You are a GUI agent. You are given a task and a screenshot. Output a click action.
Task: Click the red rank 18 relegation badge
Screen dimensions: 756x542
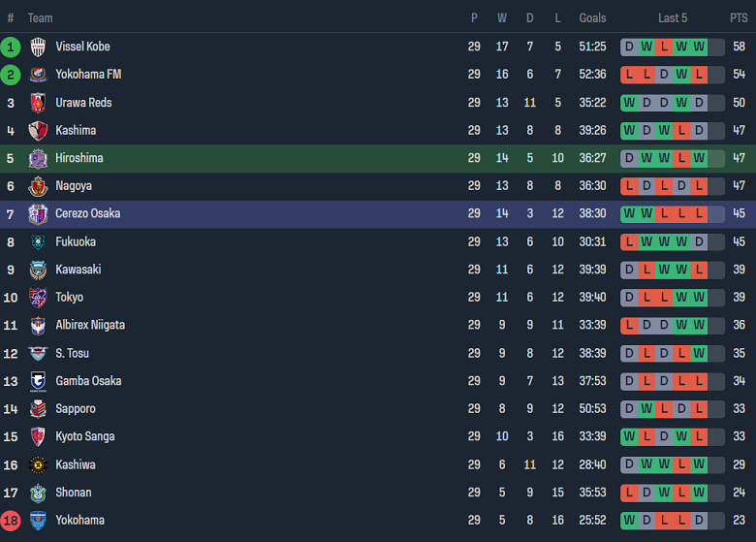[11, 521]
